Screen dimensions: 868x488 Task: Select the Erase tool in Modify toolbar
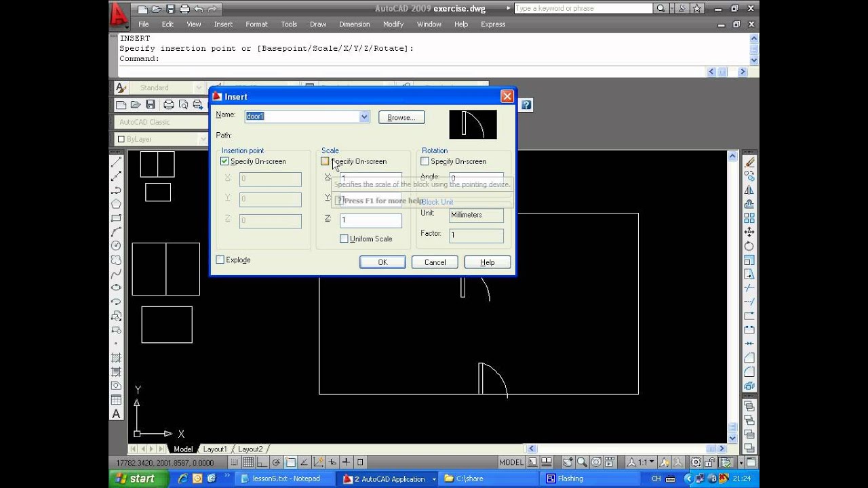[x=749, y=162]
